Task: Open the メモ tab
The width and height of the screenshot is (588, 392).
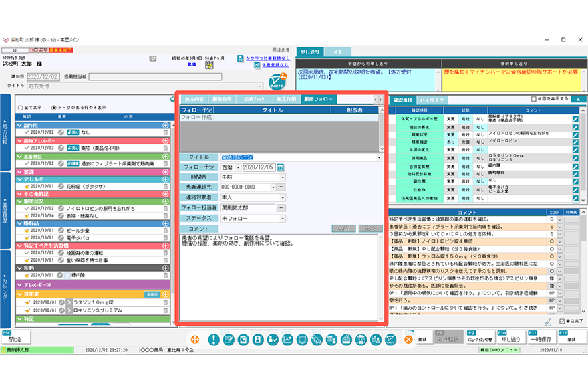Action: [337, 51]
